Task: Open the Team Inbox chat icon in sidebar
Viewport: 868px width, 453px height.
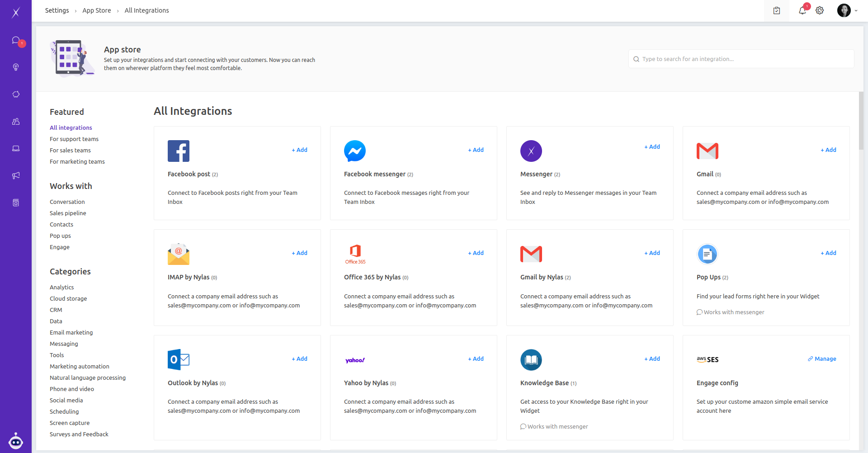Action: (16, 41)
